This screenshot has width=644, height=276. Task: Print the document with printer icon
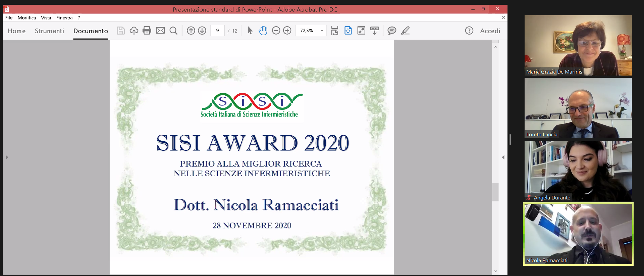[x=147, y=31]
